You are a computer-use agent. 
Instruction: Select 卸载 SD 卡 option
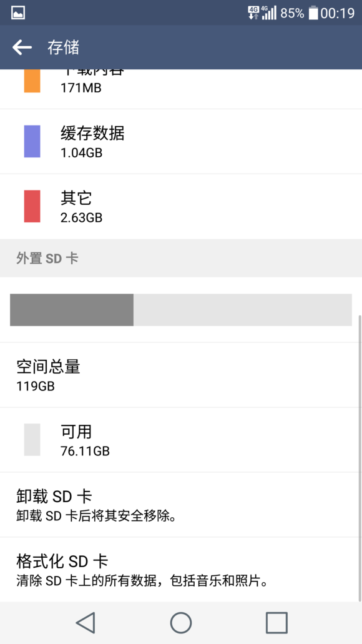click(x=181, y=505)
